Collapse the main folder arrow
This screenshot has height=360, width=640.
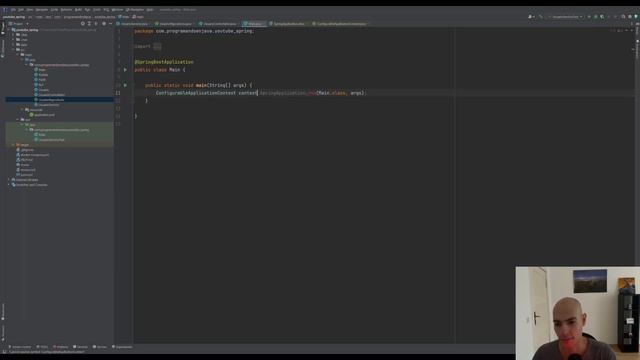point(18,55)
